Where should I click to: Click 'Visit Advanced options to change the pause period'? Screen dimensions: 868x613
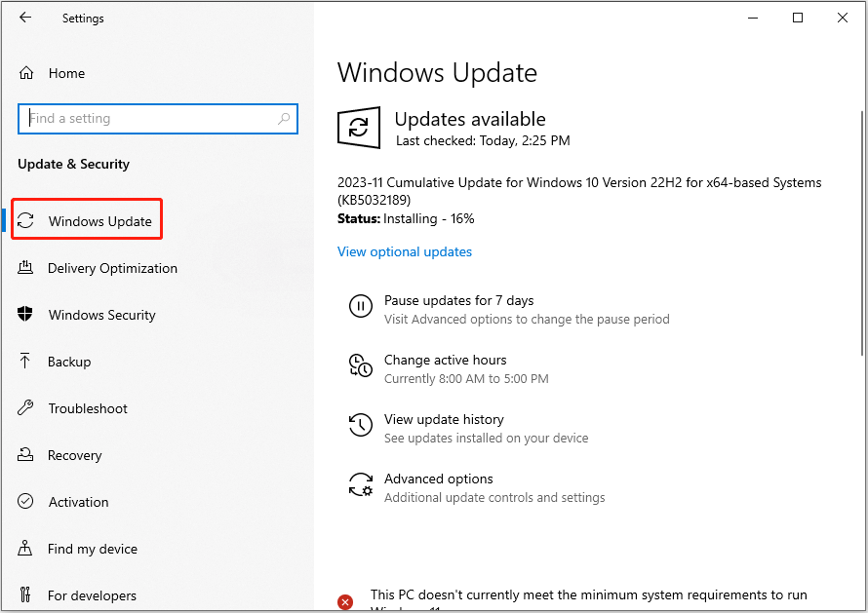[x=527, y=320]
